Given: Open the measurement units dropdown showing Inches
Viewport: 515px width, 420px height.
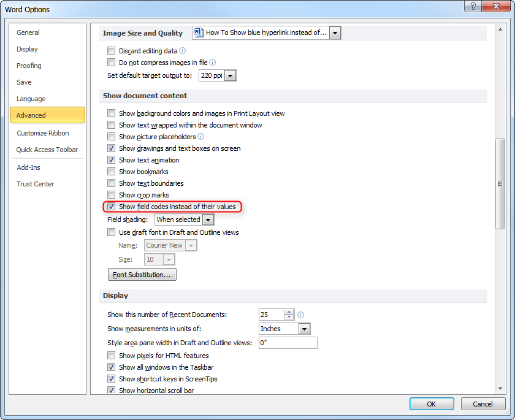Looking at the screenshot, I should click(305, 329).
